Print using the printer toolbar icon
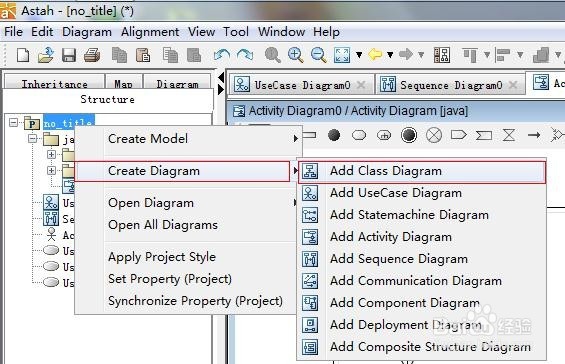The width and height of the screenshot is (565, 364). click(x=92, y=55)
